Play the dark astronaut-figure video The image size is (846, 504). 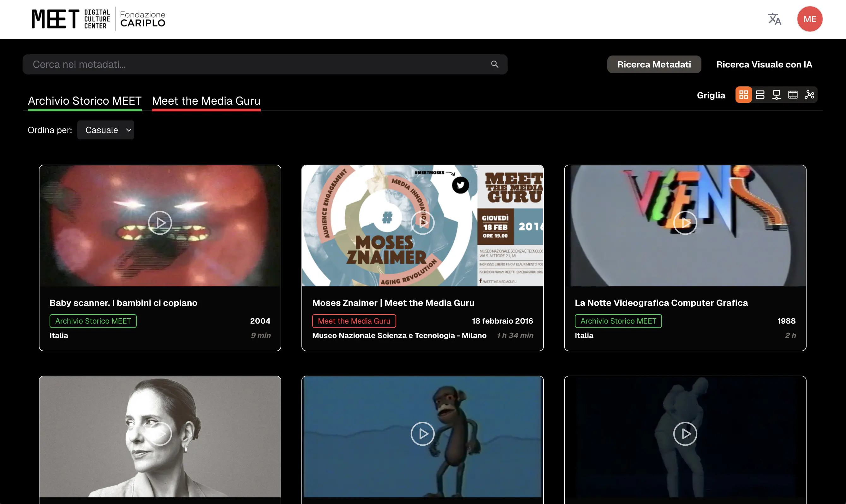tap(685, 434)
